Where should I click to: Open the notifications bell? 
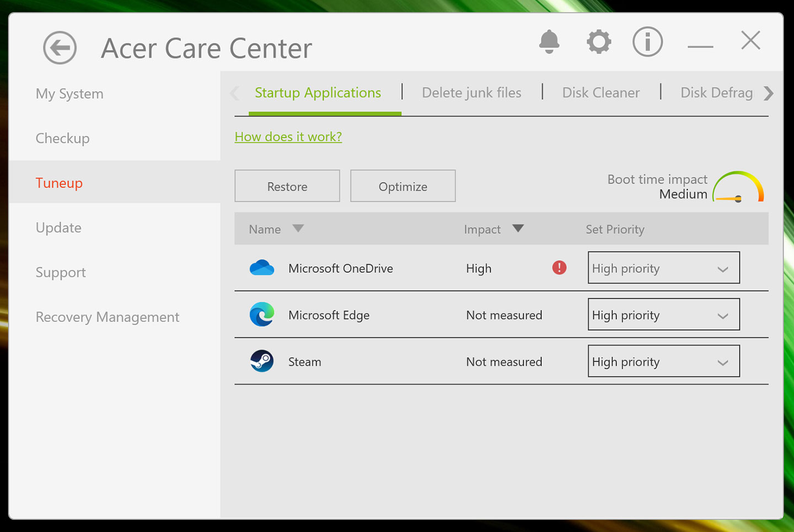(549, 41)
